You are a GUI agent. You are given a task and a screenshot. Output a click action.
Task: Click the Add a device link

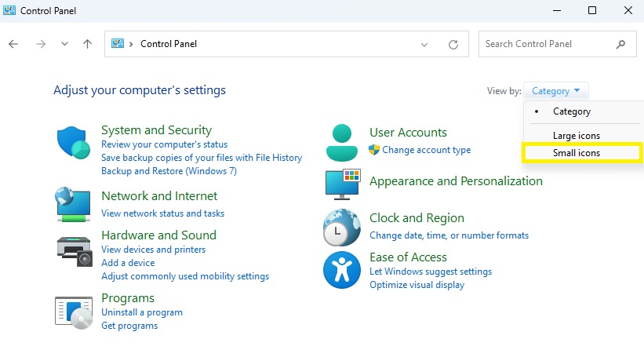[128, 262]
